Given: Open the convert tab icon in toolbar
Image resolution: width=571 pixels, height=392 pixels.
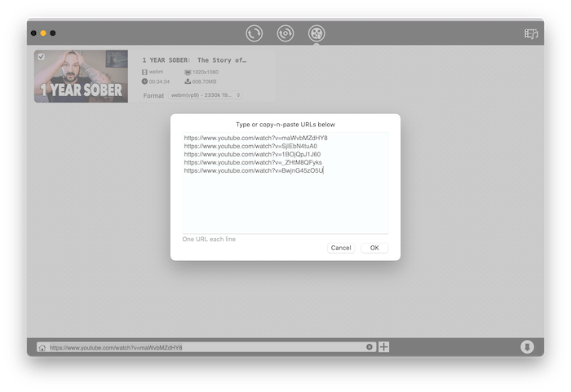Looking at the screenshot, I should pos(255,33).
